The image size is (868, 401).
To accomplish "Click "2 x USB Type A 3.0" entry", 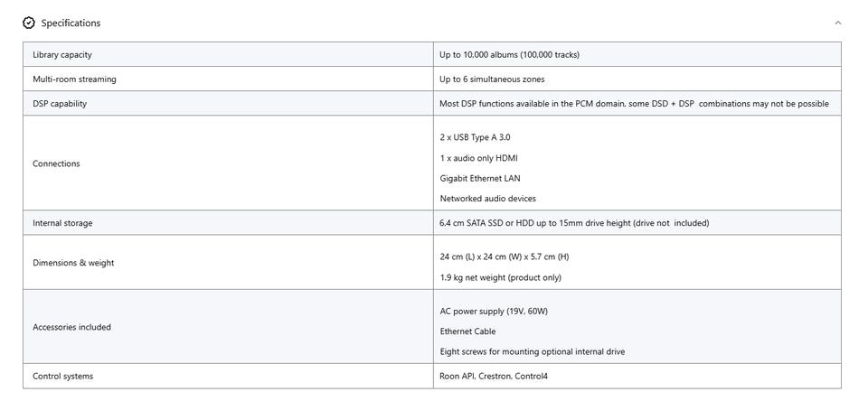I will (475, 137).
